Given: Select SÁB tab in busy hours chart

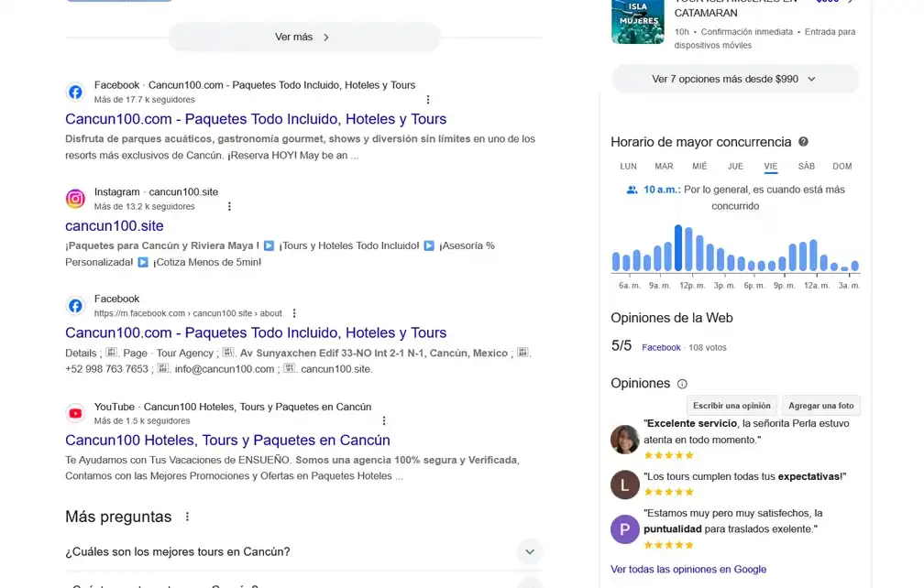Looking at the screenshot, I should click(806, 167).
